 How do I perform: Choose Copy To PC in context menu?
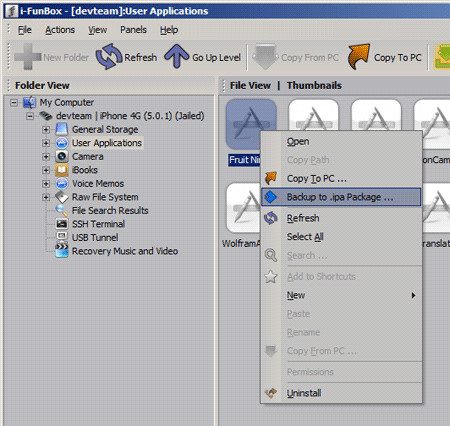pyautogui.click(x=341, y=178)
